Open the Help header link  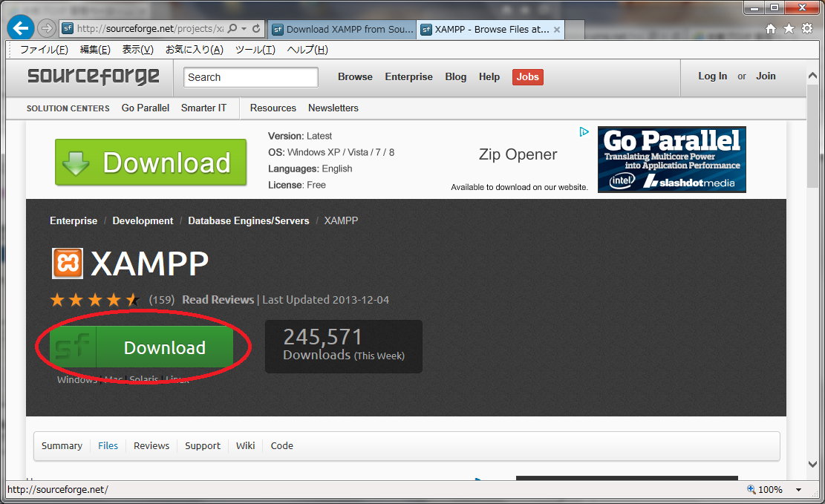(x=489, y=76)
